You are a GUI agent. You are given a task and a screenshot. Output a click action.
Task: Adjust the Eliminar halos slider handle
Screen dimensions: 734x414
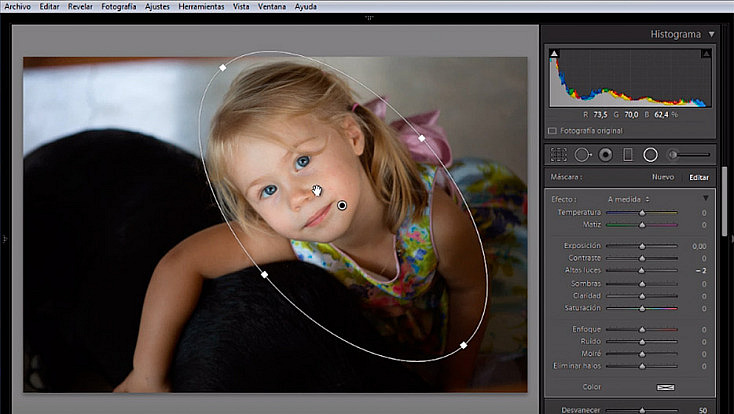tap(642, 366)
